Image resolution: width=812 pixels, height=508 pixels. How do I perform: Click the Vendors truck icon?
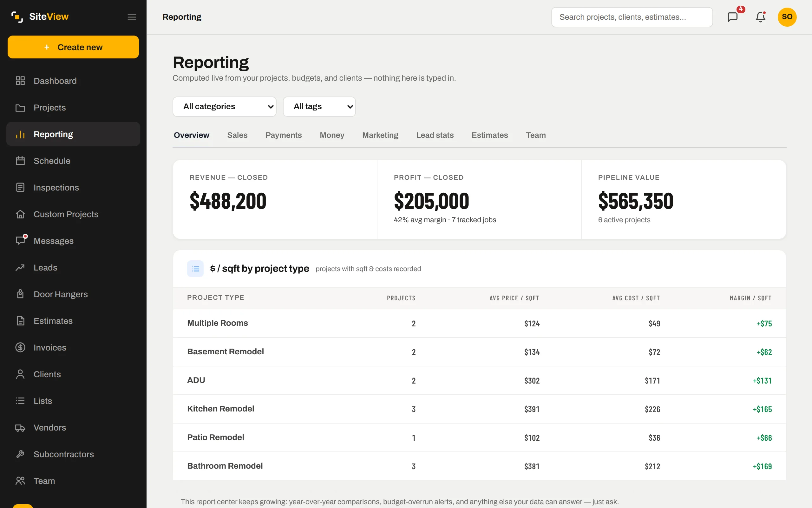[x=20, y=427]
